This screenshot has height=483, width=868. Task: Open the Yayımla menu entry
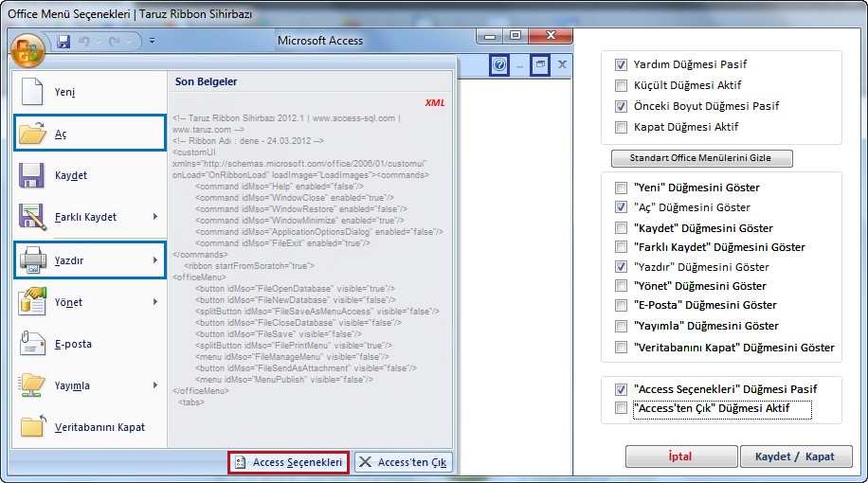pos(90,385)
